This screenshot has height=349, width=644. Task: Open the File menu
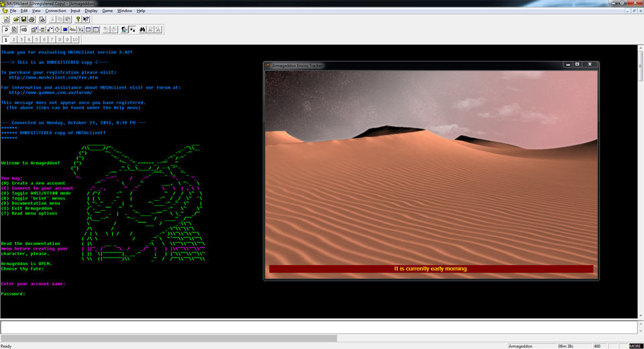coord(13,11)
